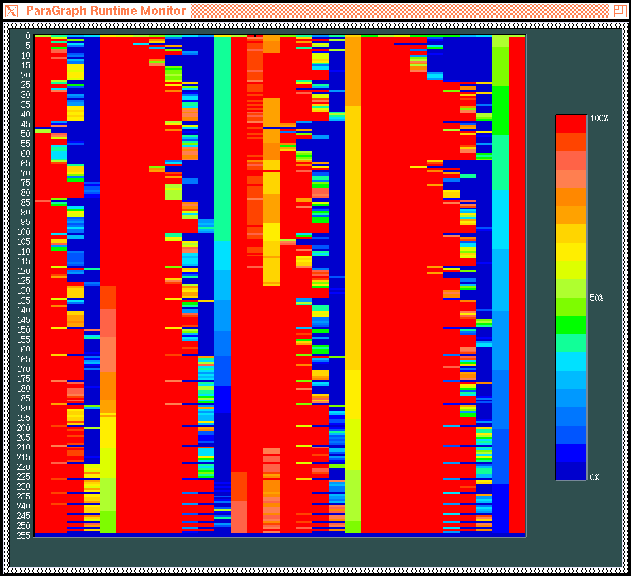Click the 50% label beside the legend
This screenshot has width=631, height=576.
pyautogui.click(x=596, y=298)
